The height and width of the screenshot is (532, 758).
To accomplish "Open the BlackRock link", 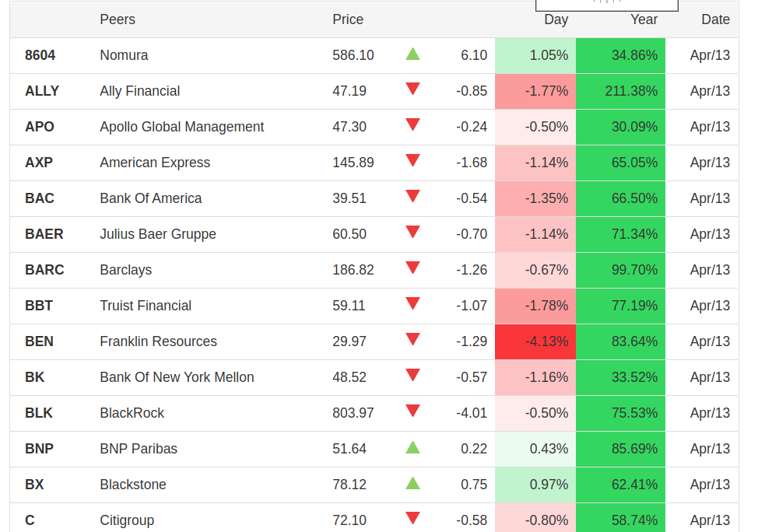I will pyautogui.click(x=132, y=413).
